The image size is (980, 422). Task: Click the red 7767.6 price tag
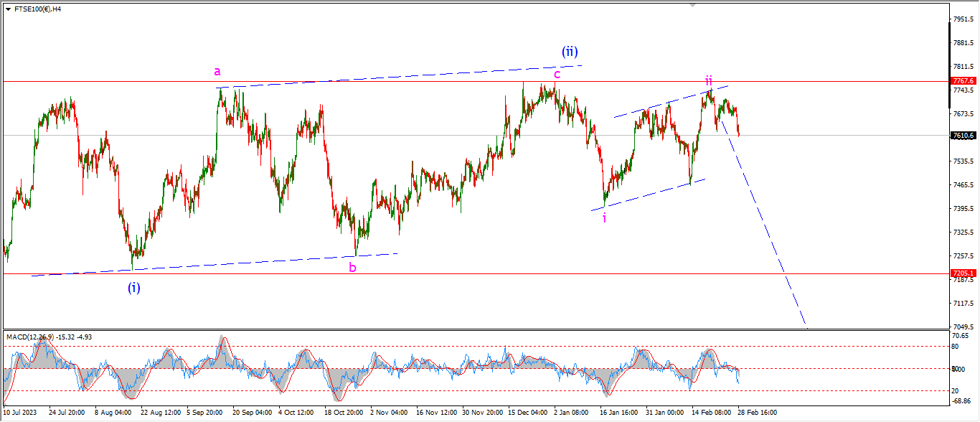(962, 81)
